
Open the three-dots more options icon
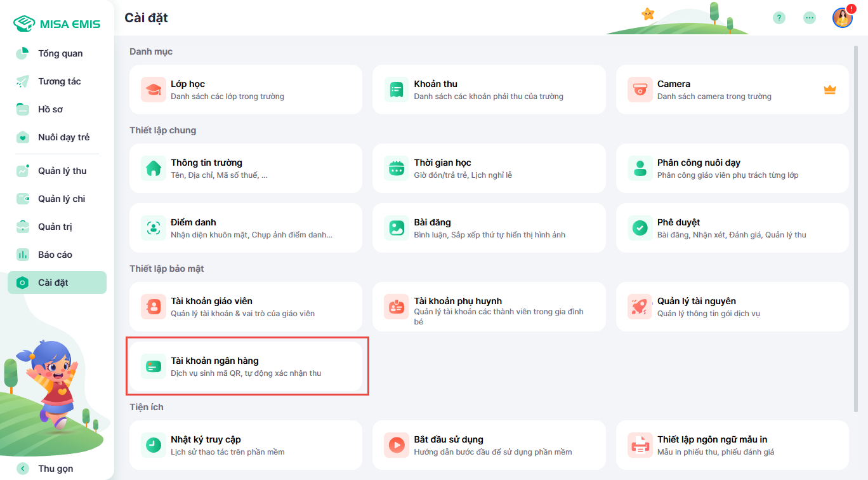[x=810, y=18]
